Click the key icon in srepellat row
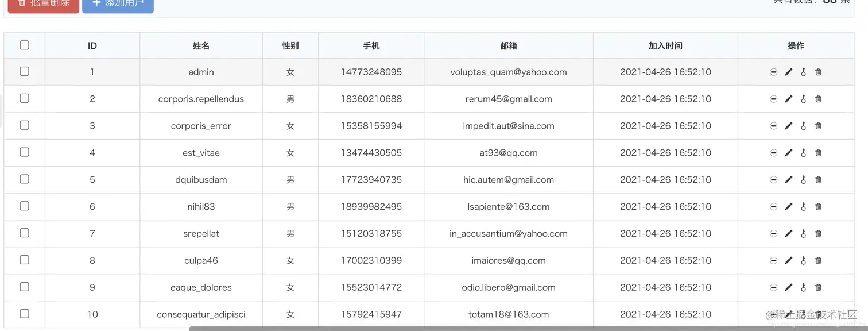Image resolution: width=868 pixels, height=331 pixels. click(x=804, y=234)
